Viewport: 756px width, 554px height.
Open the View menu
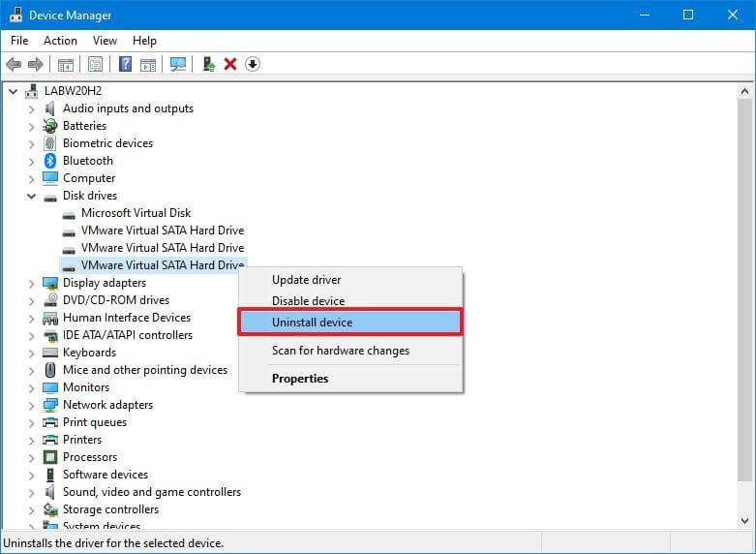click(105, 41)
